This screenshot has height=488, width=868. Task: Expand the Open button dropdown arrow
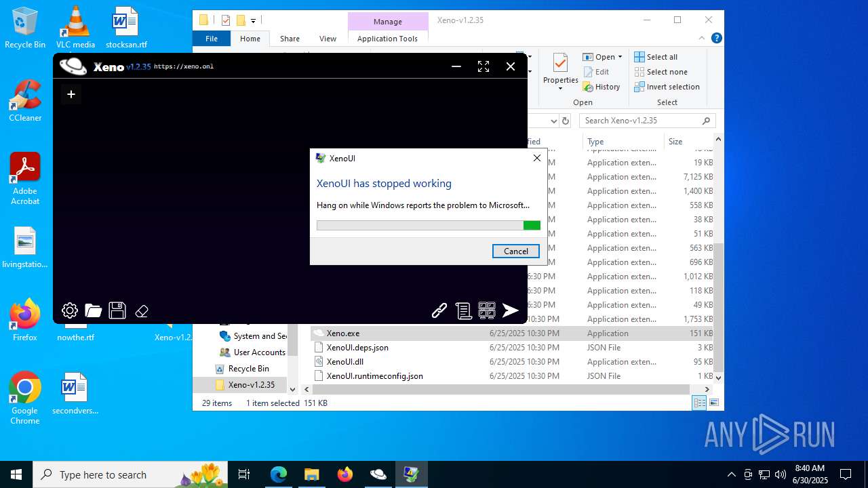click(620, 57)
